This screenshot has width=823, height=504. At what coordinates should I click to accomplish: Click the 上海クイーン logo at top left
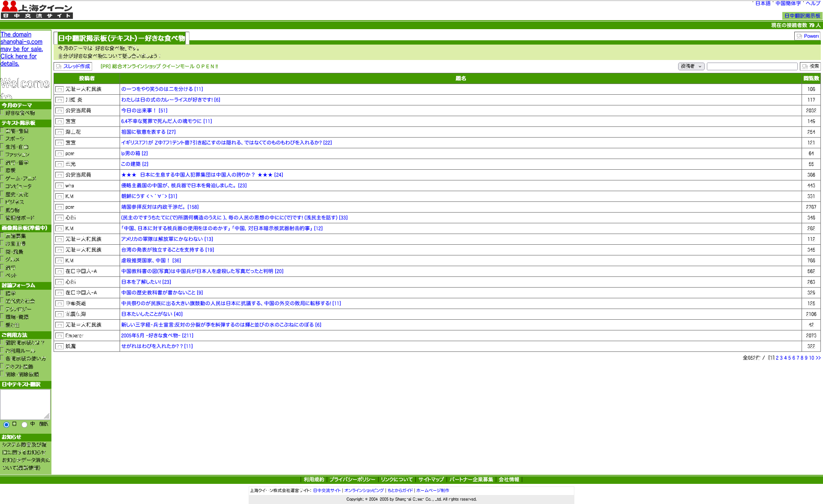37,10
